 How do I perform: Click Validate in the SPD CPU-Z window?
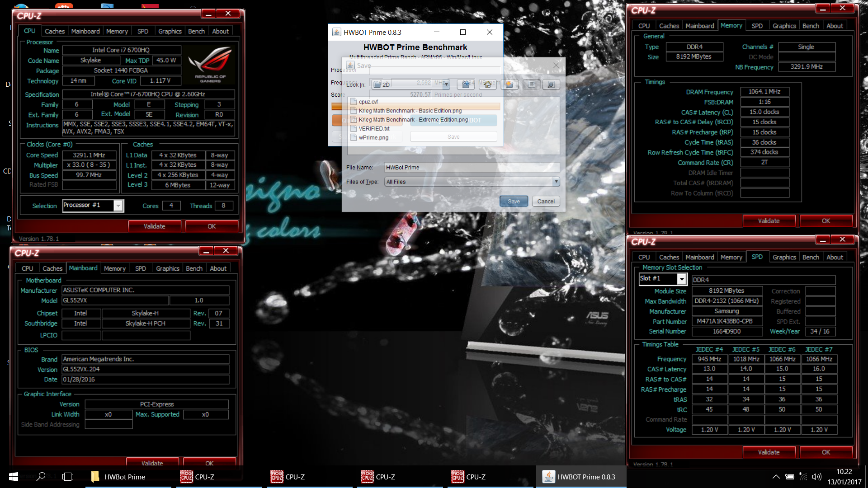769,452
